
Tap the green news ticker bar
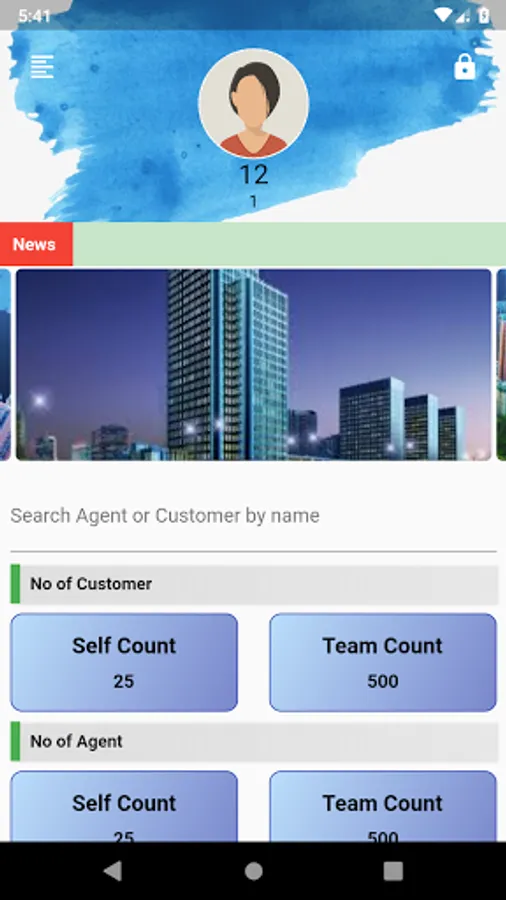[289, 245]
